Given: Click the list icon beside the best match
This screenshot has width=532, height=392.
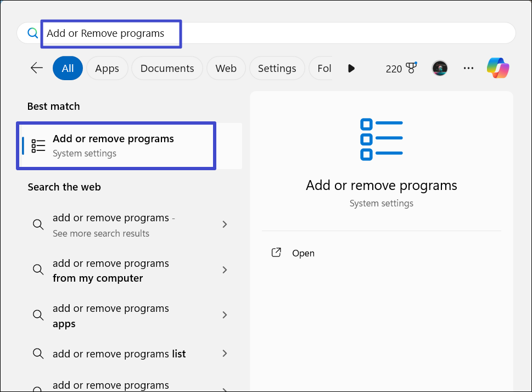Looking at the screenshot, I should pyautogui.click(x=38, y=146).
